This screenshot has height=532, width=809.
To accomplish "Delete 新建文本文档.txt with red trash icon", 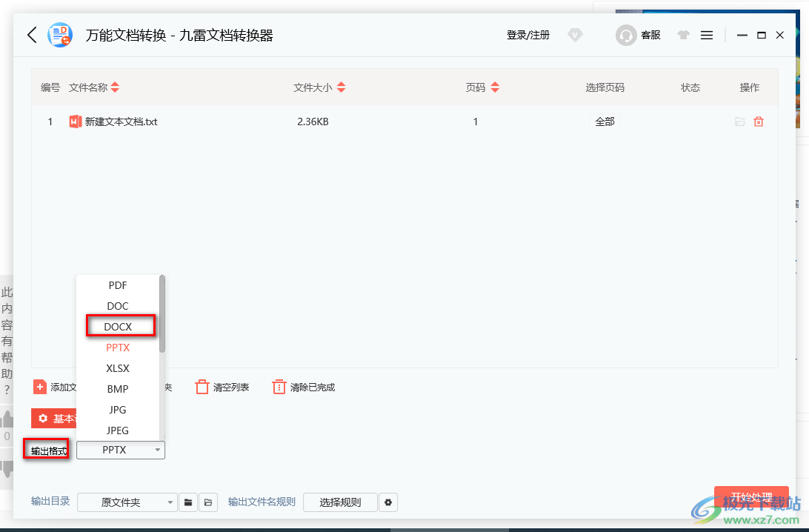I will tap(759, 122).
